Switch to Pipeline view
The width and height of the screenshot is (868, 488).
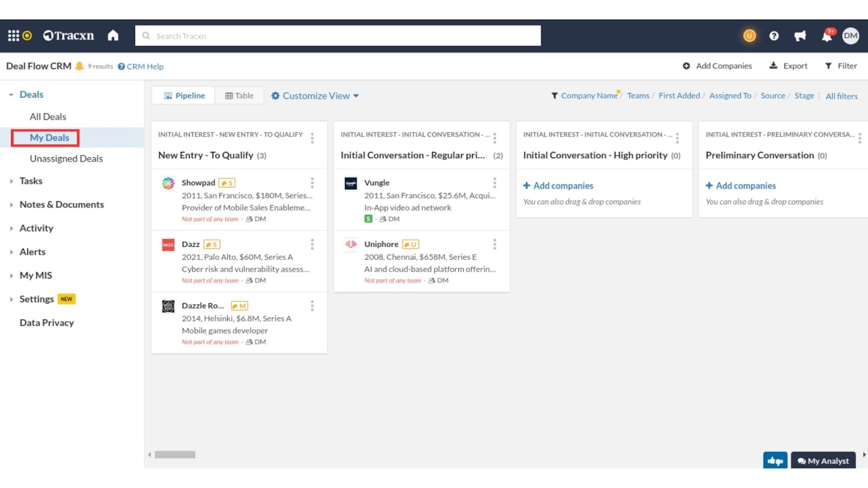[184, 96]
